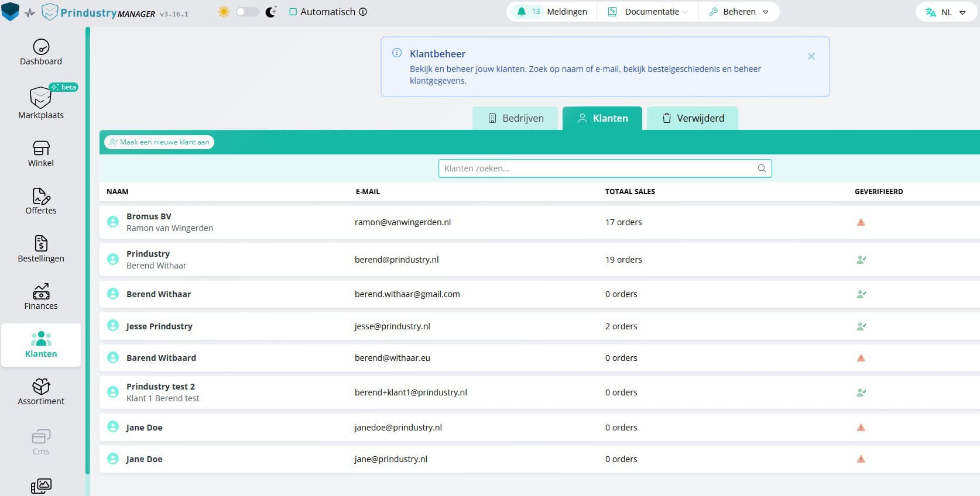Click 'Maak een nieuwe klant aan' button
The width and height of the screenshot is (980, 496).
point(159,142)
